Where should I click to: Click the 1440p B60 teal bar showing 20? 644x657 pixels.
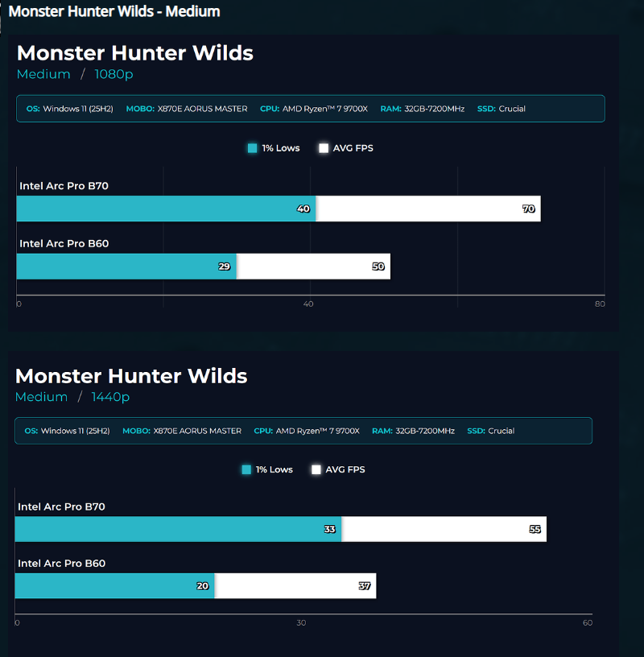[114, 586]
